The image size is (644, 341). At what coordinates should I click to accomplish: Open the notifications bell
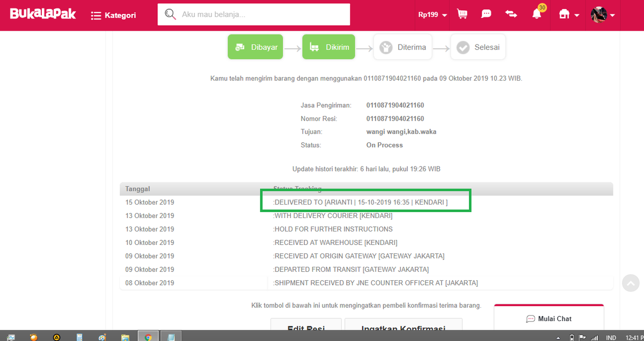537,14
